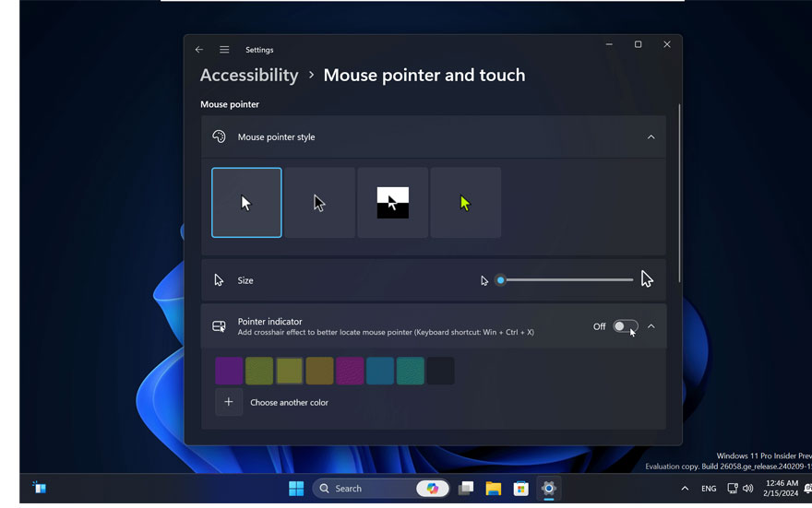The image size is (812, 508).
Task: Open the Settings navigation hamburger menu
Action: click(224, 50)
